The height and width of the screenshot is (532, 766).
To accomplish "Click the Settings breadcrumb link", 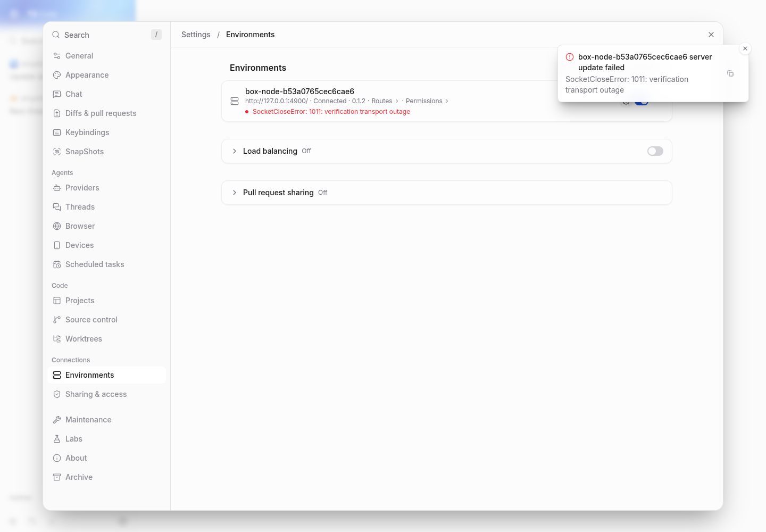I will [196, 35].
